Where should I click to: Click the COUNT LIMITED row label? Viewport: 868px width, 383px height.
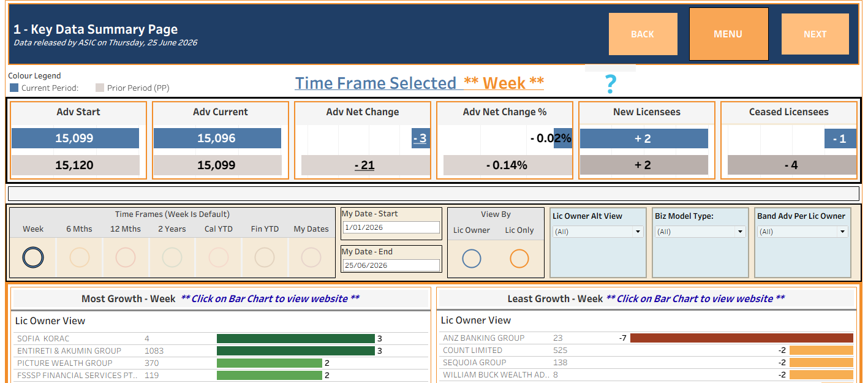(472, 350)
